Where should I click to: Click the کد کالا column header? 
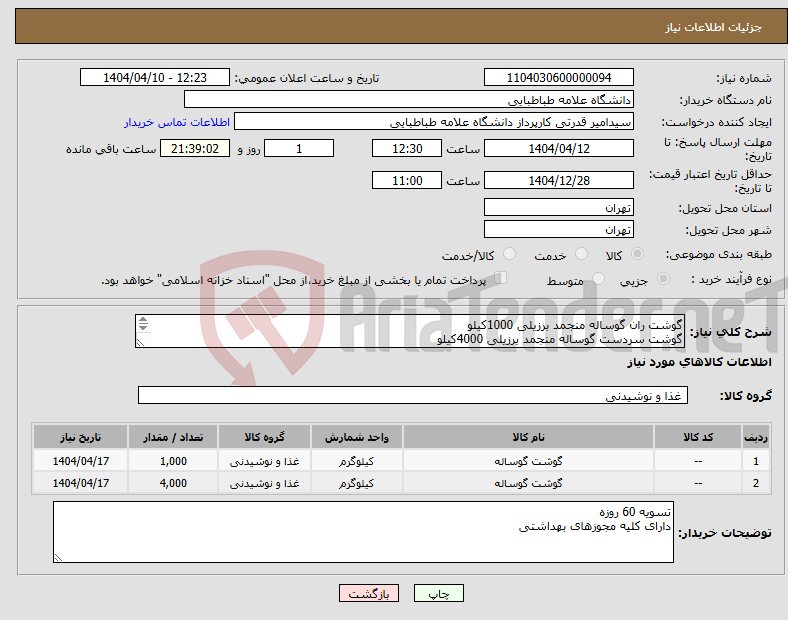pos(698,437)
